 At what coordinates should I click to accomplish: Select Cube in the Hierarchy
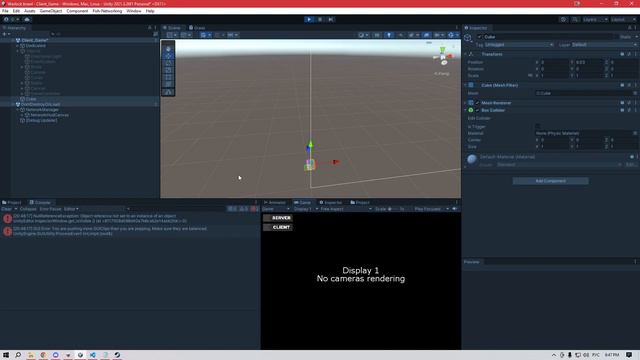(x=31, y=99)
